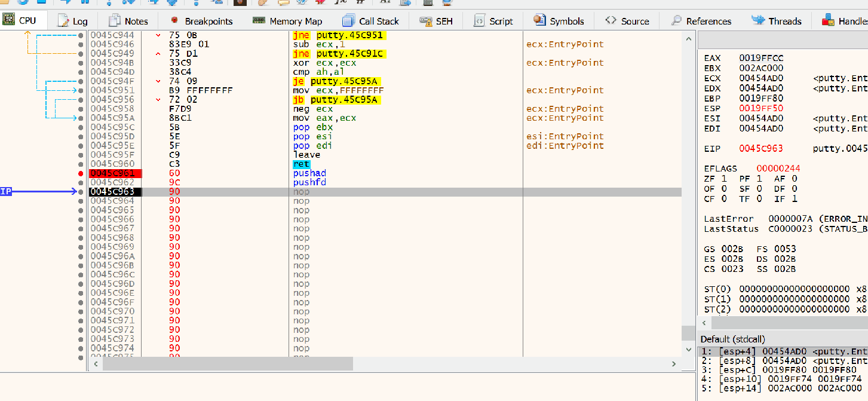Click the disassembly horizontal scrollbar
This screenshot has width=868, height=401.
pos(227,364)
